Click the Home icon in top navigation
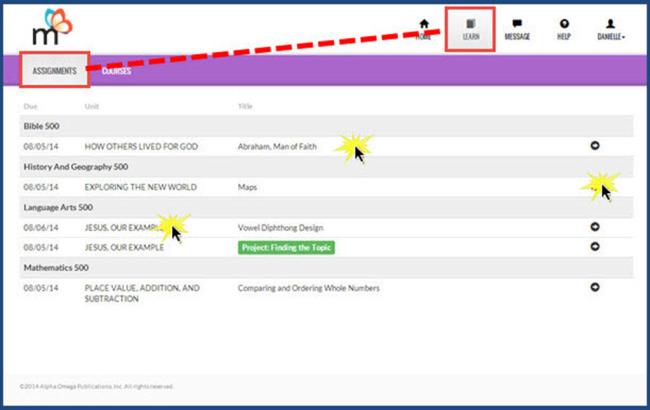 424,24
